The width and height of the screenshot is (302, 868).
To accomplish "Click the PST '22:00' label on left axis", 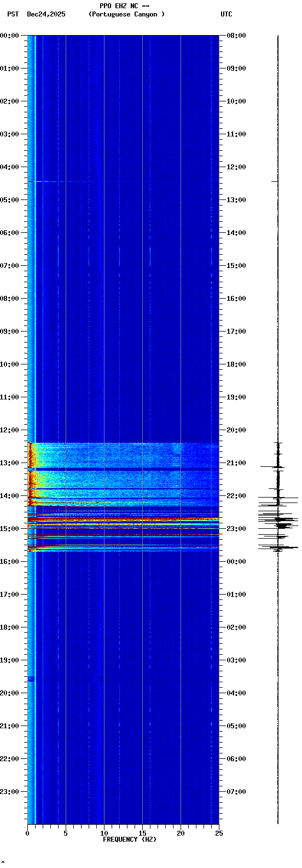I will (x=9, y=759).
